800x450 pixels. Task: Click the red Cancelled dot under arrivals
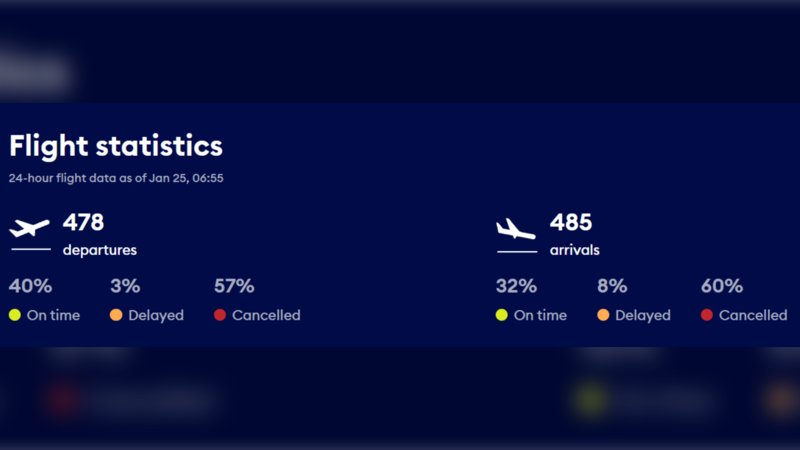(707, 315)
